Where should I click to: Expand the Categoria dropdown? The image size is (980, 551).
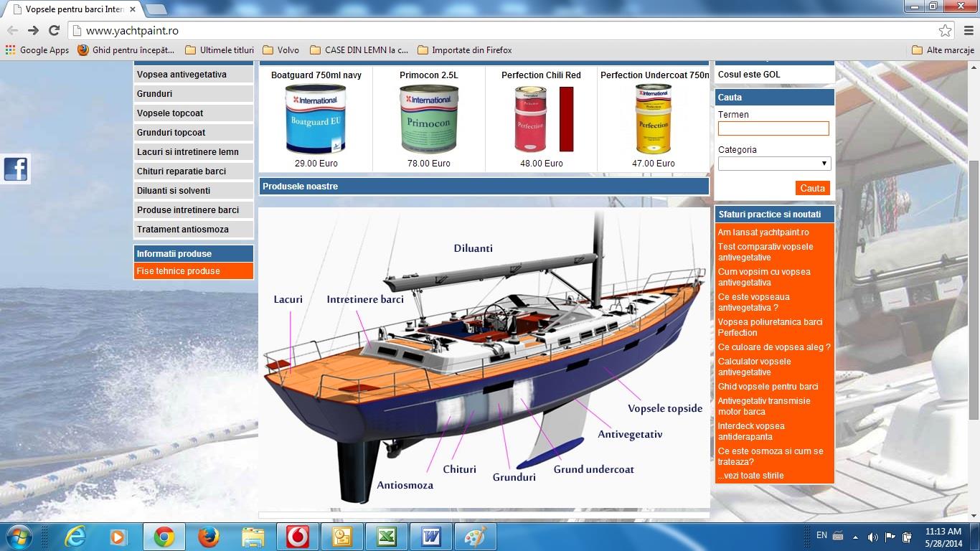pyautogui.click(x=774, y=164)
